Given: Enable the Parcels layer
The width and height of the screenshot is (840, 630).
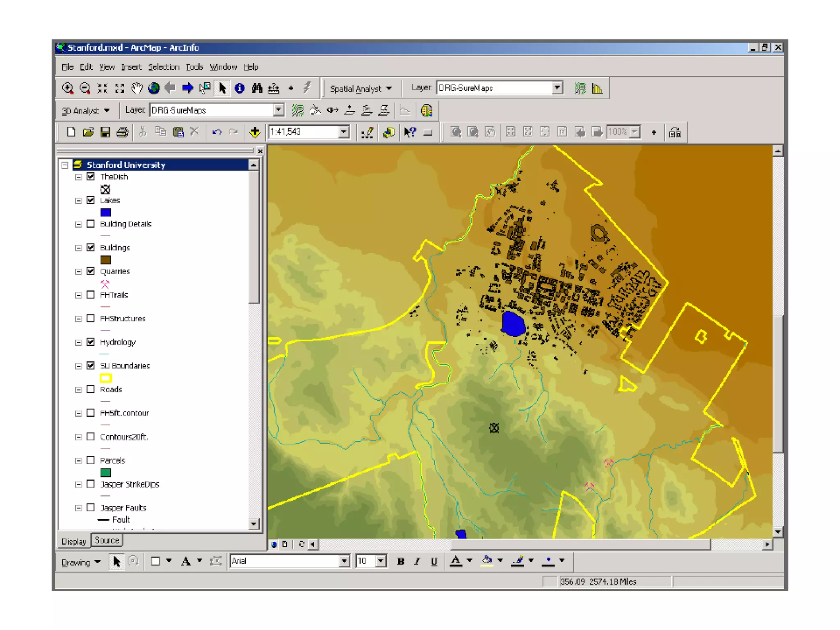Looking at the screenshot, I should pyautogui.click(x=91, y=460).
